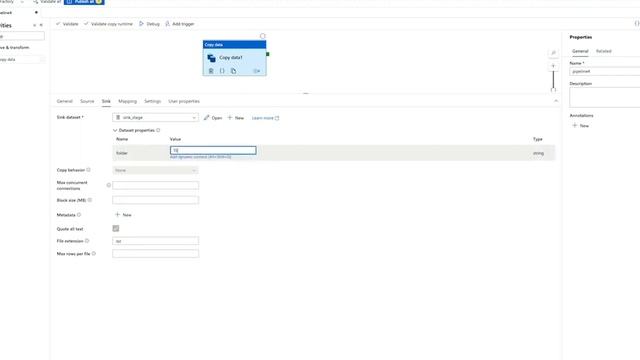Show info tooltip for File extension
This screenshot has height=360, width=640.
(87, 241)
